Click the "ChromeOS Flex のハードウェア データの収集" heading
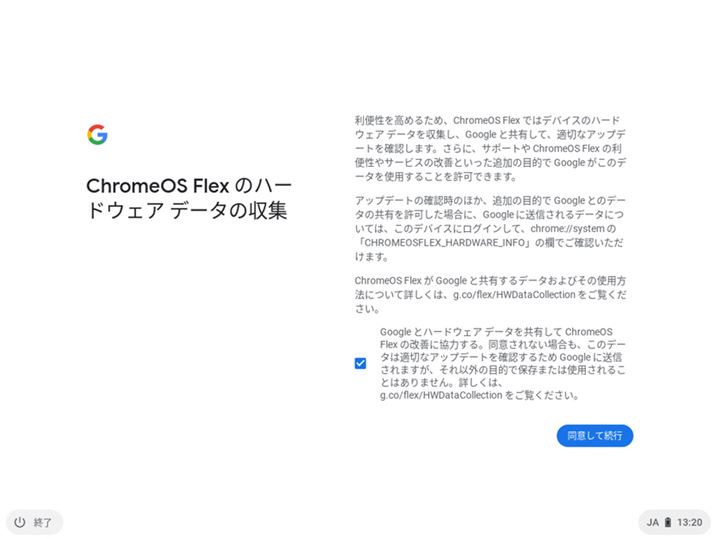 click(188, 198)
